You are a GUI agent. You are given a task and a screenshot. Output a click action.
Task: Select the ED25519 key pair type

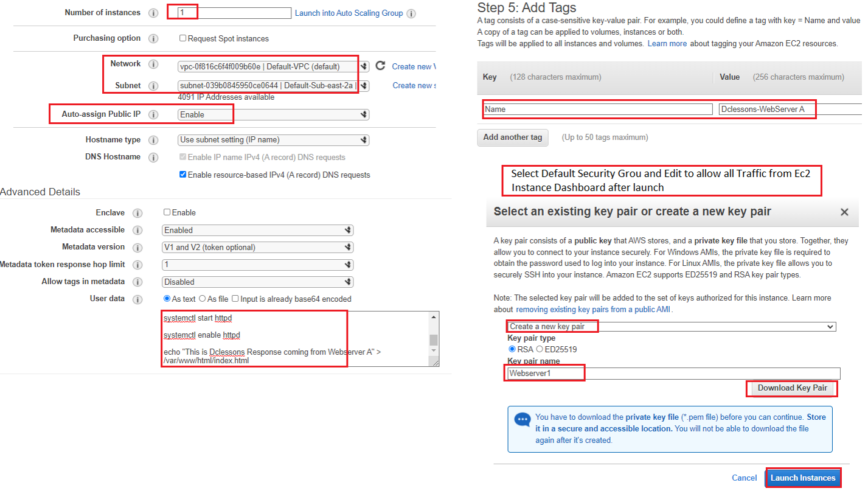click(x=539, y=349)
